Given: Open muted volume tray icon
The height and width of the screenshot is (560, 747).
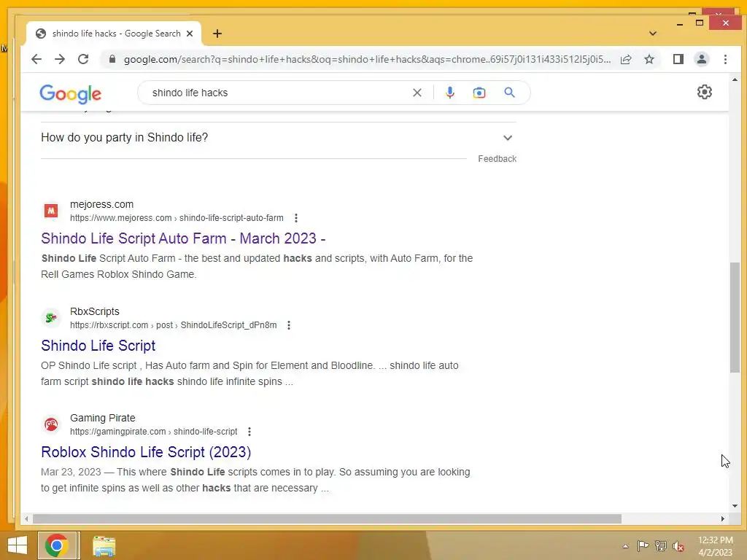Looking at the screenshot, I should pos(678,545).
